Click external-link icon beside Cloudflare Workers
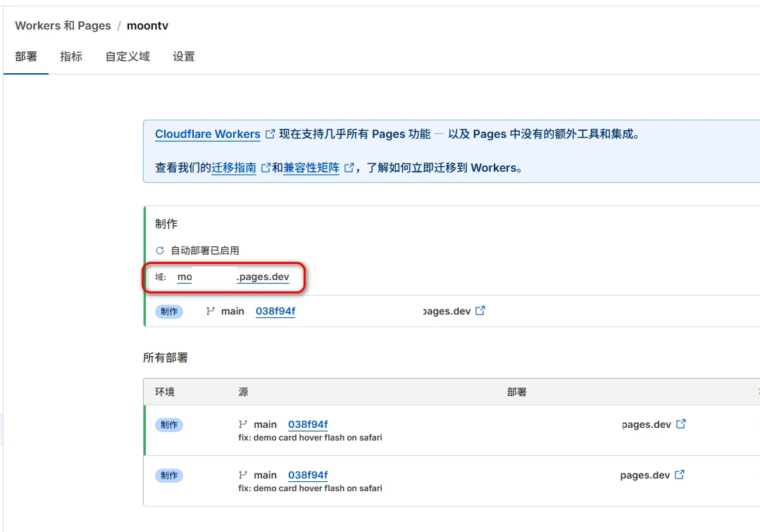This screenshot has width=760, height=532. [270, 134]
